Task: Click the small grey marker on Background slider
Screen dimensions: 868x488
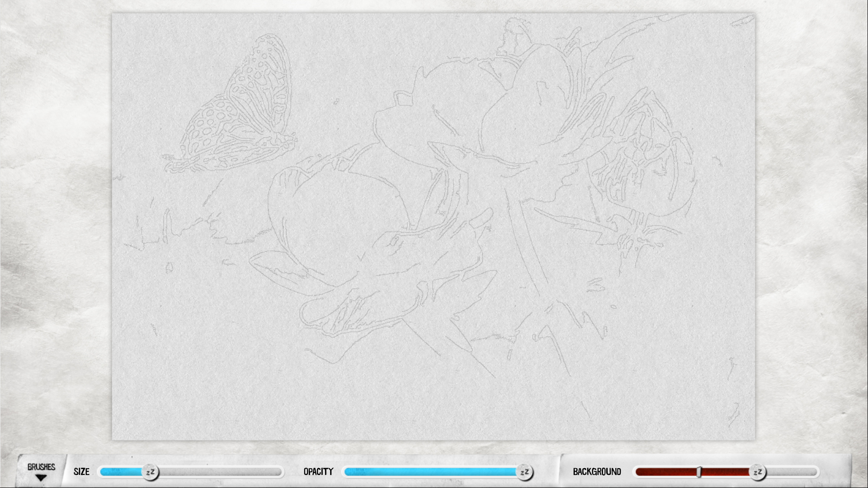Action: coord(699,472)
